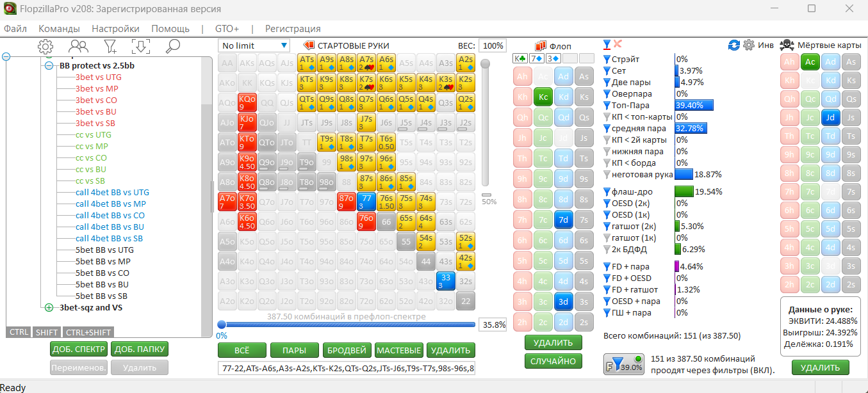Toggle the Jd card in dead cards
Viewport: 868px width, 393px height.
pyautogui.click(x=830, y=117)
